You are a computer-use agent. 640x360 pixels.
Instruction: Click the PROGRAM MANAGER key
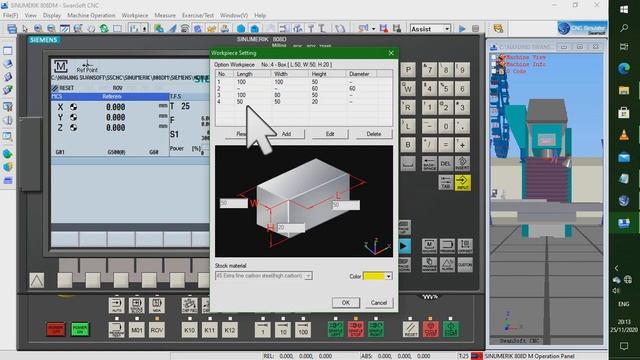point(429,264)
